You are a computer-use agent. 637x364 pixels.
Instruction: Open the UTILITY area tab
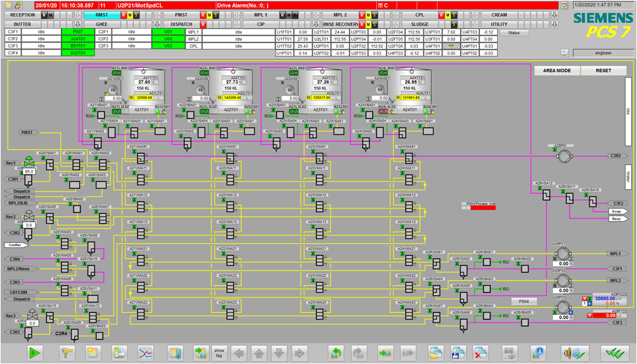pyautogui.click(x=499, y=24)
